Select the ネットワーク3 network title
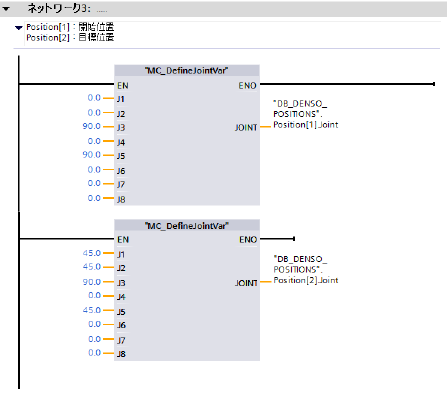 (x=59, y=8)
